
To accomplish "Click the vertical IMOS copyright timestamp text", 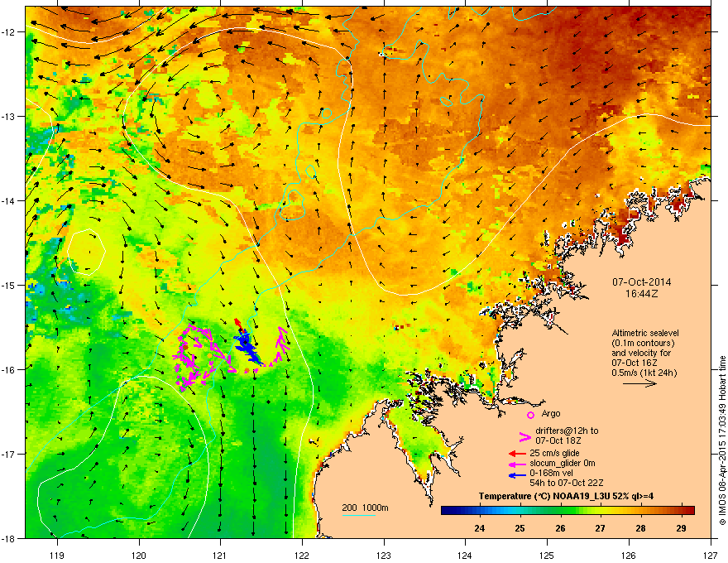I will point(722,440).
